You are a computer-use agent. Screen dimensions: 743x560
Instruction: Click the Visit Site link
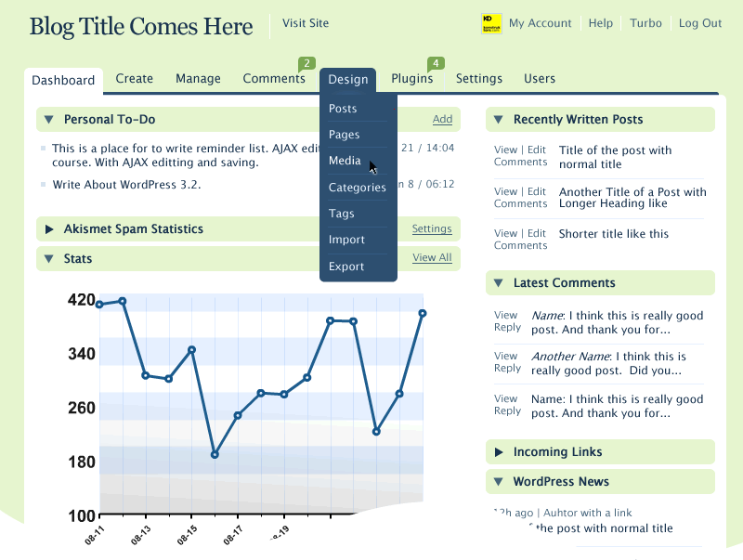point(306,23)
